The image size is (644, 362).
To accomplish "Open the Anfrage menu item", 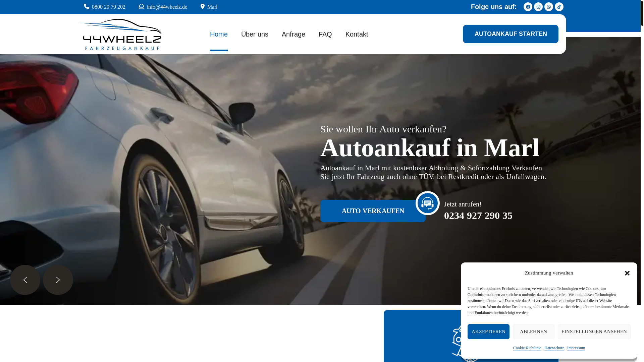I will click(293, 34).
